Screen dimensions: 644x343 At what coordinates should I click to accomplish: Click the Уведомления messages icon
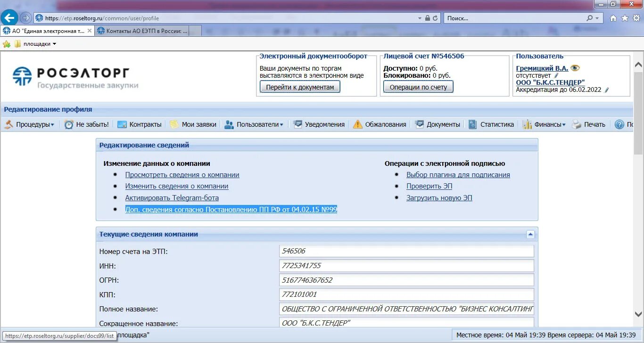tap(297, 124)
